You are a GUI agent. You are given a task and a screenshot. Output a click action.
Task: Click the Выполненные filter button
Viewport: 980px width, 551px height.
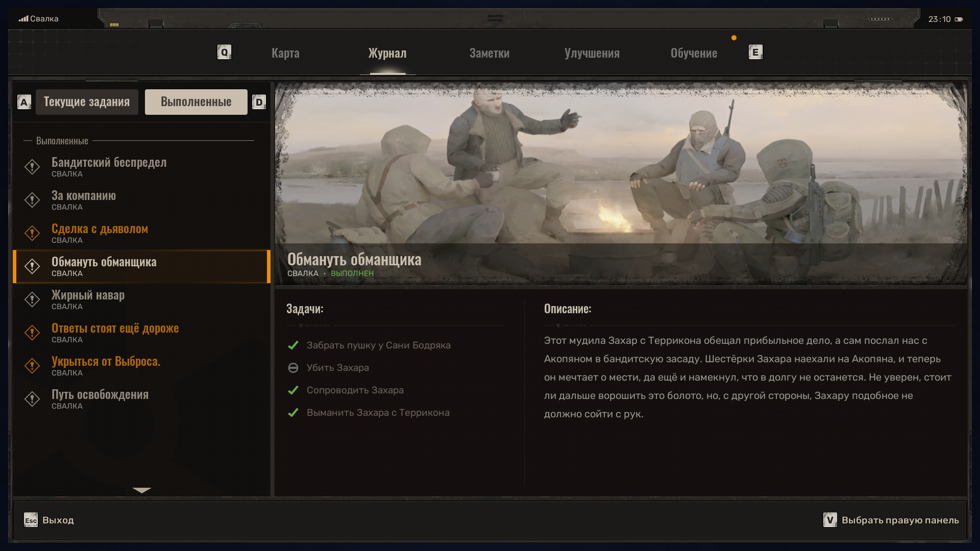tap(196, 102)
